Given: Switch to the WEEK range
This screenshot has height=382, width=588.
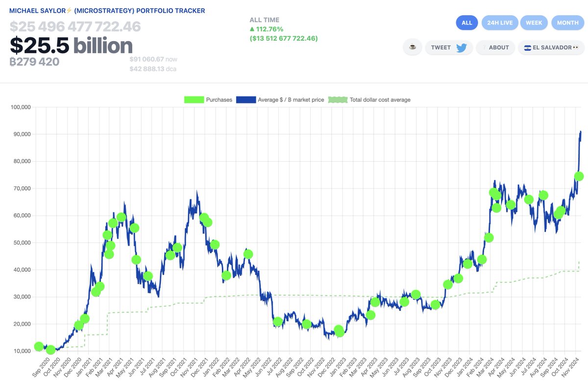Looking at the screenshot, I should click(x=534, y=23).
